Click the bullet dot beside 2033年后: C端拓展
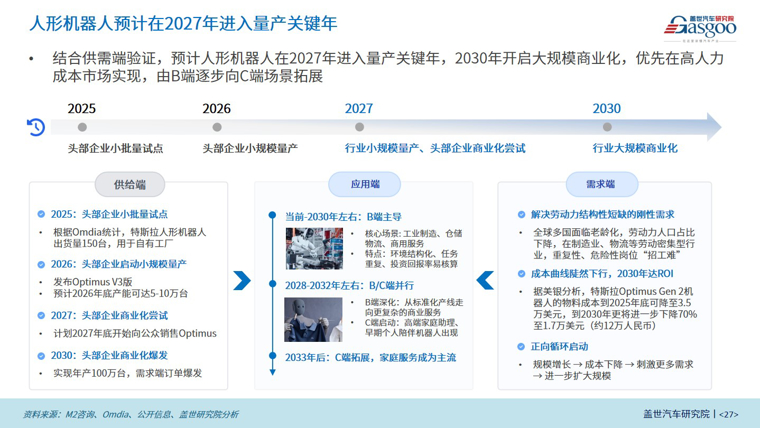Image resolution: width=760 pixels, height=428 pixels. (272, 356)
